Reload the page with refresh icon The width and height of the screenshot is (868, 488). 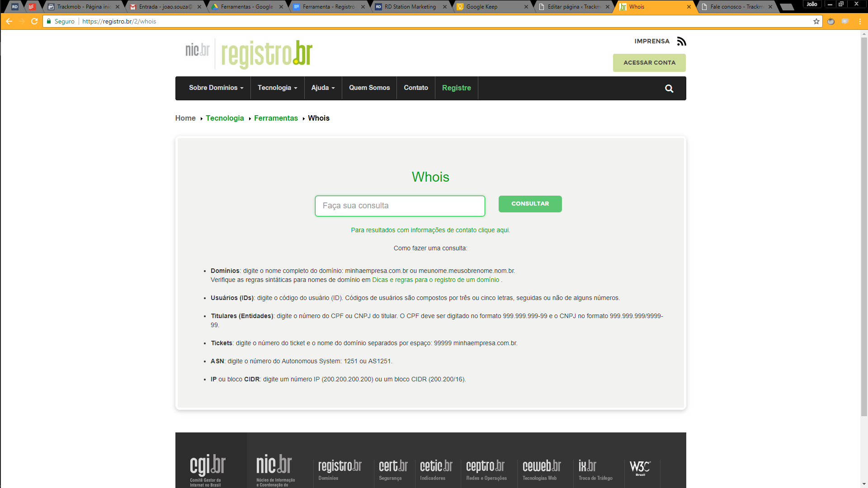(x=34, y=21)
